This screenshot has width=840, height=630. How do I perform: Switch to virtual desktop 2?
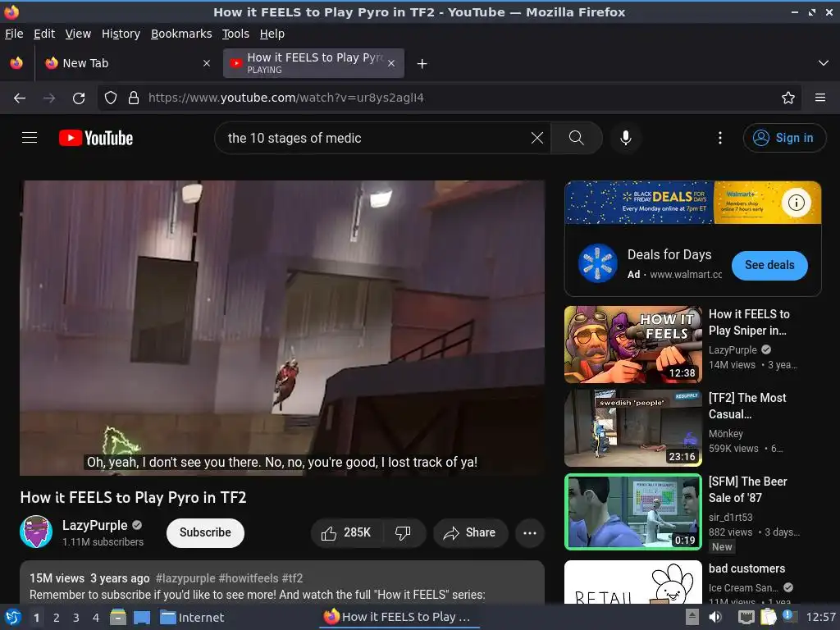point(57,618)
